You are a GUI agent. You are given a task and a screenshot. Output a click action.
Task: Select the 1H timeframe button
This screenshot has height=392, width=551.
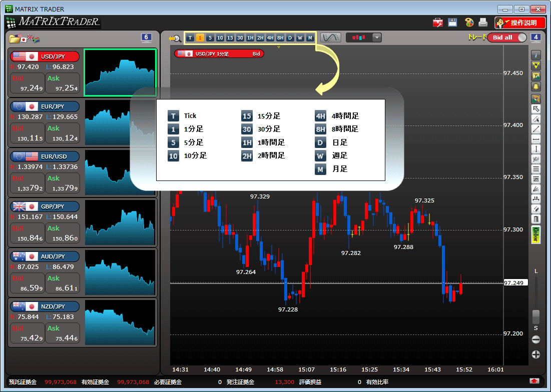click(x=250, y=37)
